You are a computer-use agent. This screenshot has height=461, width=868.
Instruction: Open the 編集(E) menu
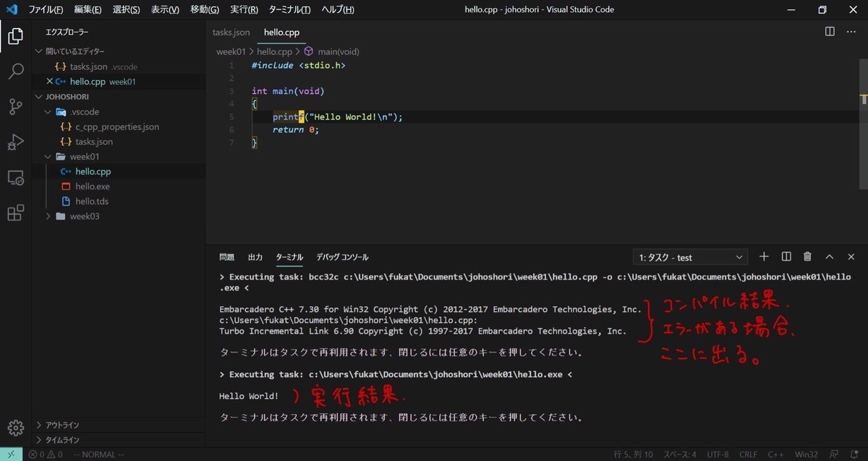coord(88,10)
